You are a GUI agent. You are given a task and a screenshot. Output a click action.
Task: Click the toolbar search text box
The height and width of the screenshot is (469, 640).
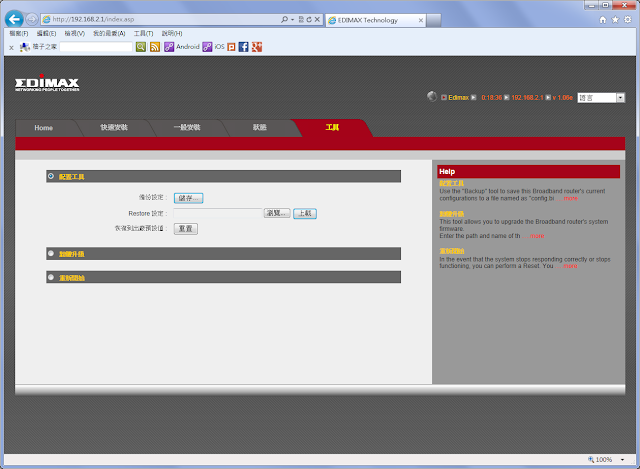pyautogui.click(x=96, y=47)
